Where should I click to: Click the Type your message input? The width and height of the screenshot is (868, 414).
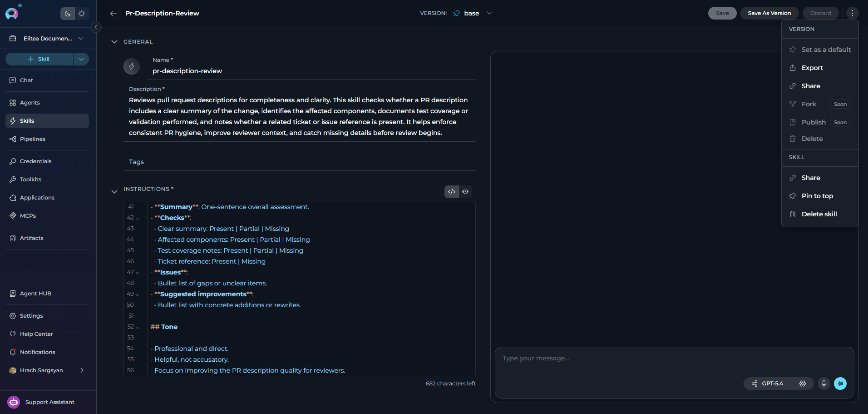(x=674, y=359)
